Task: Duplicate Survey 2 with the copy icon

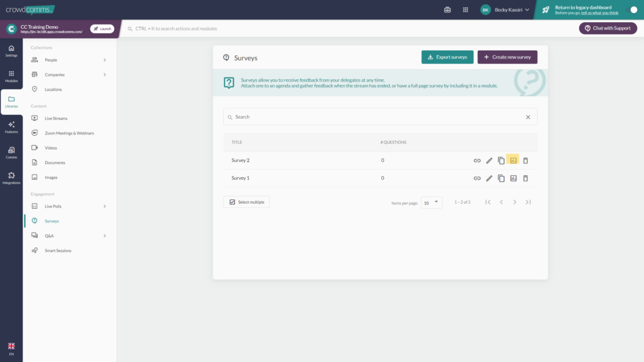Action: pyautogui.click(x=501, y=160)
